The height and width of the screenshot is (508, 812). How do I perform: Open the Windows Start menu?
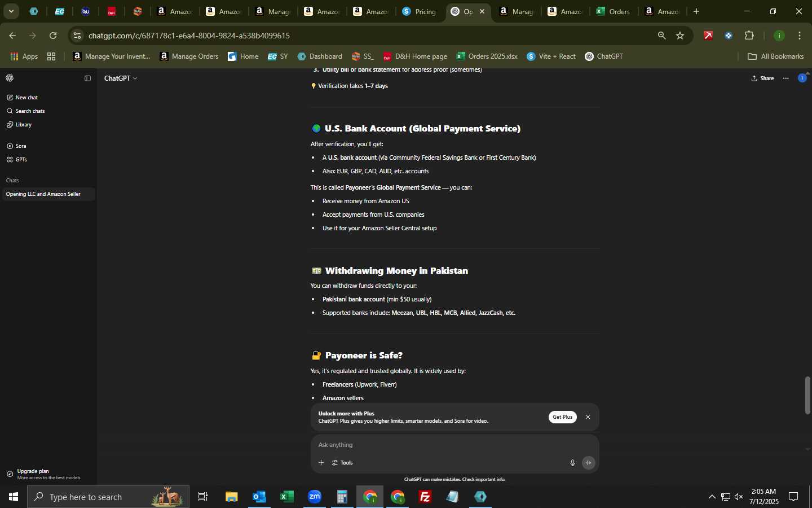(x=13, y=497)
